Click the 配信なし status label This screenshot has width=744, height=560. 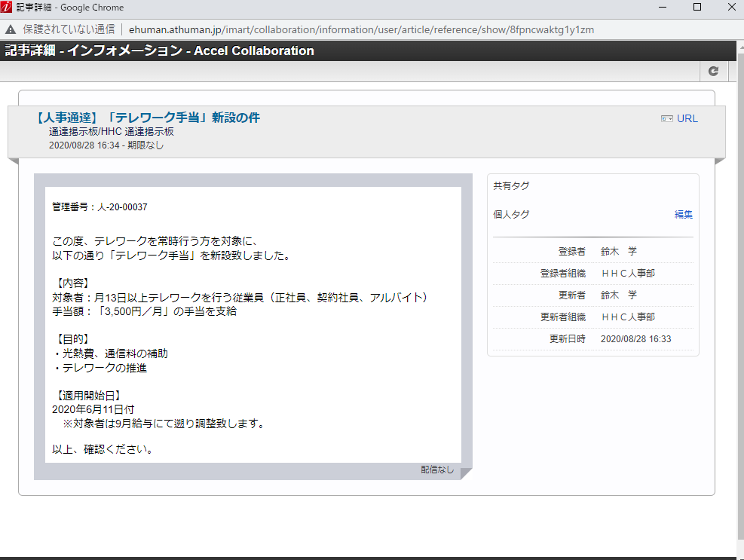tap(437, 470)
